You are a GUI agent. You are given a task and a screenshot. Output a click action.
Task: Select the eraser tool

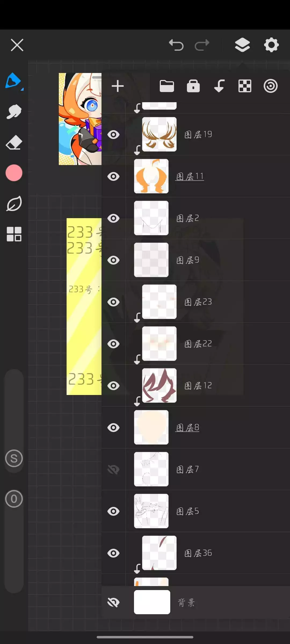tap(14, 142)
